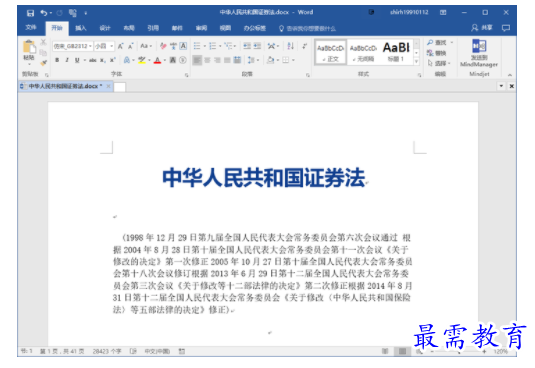Close the document tab 中华人民共和国证券法.docx

[x=109, y=86]
